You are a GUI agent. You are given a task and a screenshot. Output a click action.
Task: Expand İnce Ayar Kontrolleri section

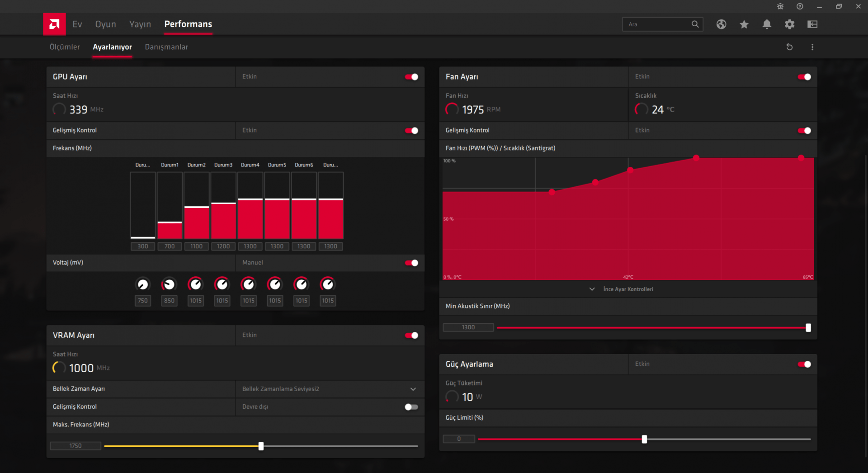tap(628, 289)
